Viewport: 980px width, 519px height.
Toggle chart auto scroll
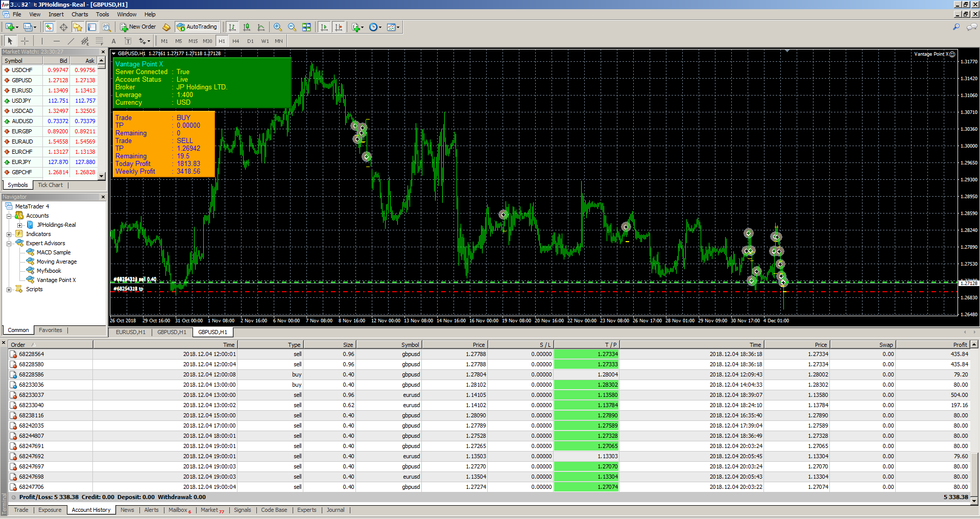pyautogui.click(x=324, y=27)
